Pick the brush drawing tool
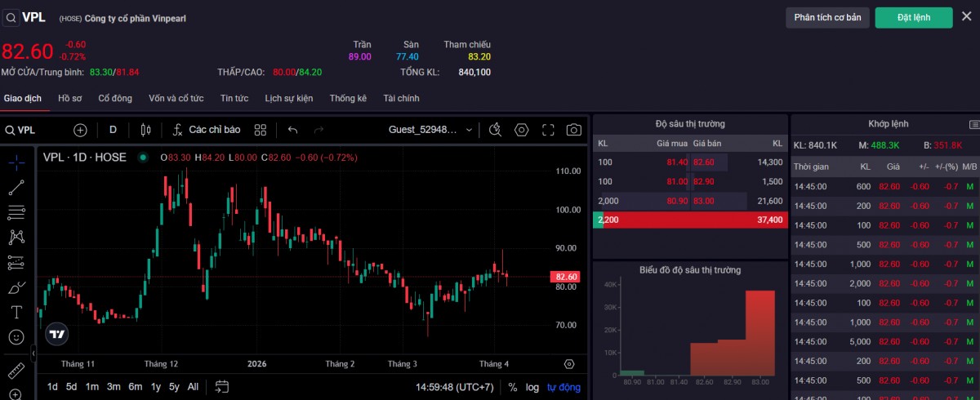The image size is (980, 400). tap(16, 287)
